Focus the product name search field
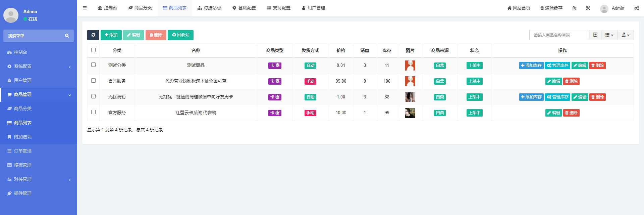Viewport: 644px width, 215px height. [558, 35]
